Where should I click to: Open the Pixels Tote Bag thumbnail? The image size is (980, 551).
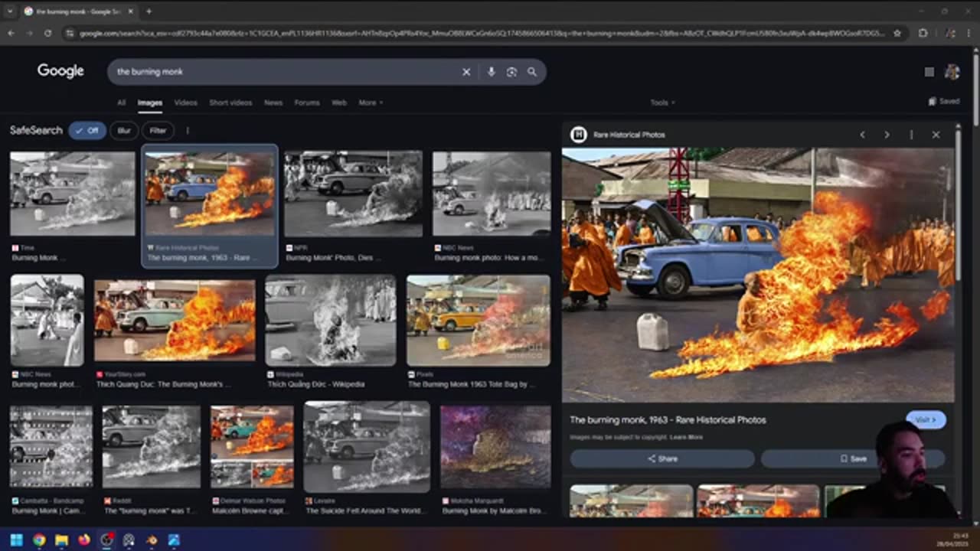point(479,321)
